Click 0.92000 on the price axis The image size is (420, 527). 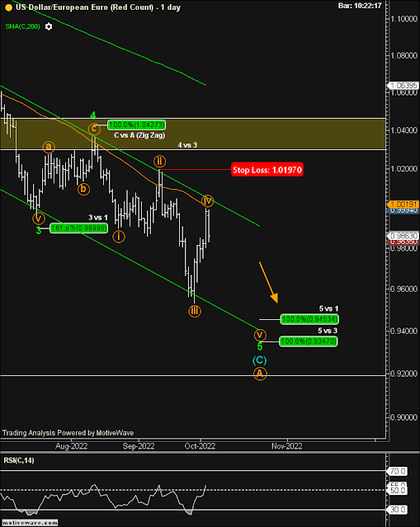click(404, 374)
